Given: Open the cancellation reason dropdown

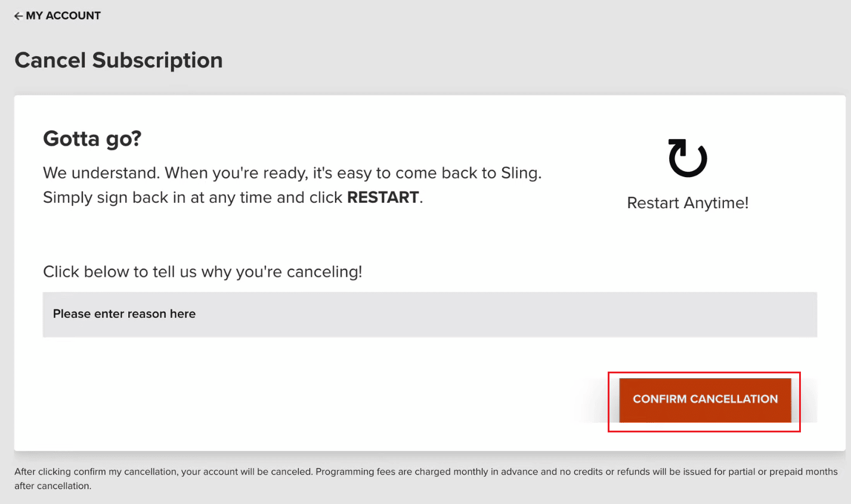Looking at the screenshot, I should 429,314.
